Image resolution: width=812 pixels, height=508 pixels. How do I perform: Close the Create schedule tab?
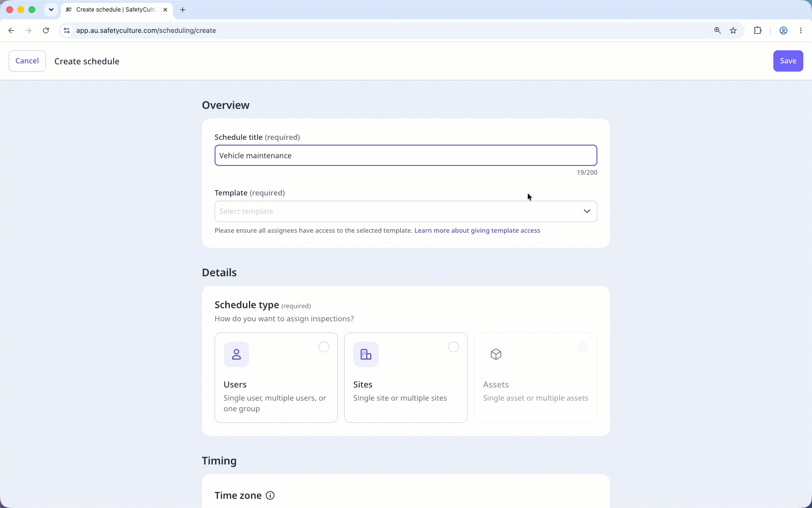pos(165,10)
